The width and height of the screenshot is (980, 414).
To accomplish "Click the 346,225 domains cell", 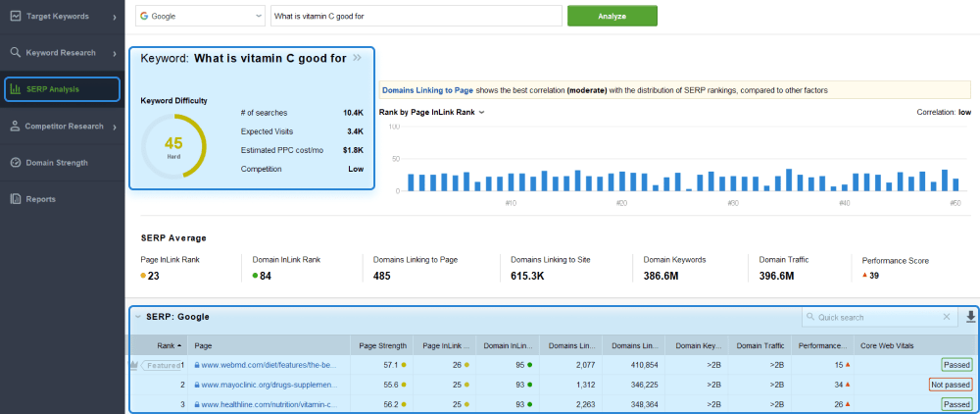I will coord(645,385).
